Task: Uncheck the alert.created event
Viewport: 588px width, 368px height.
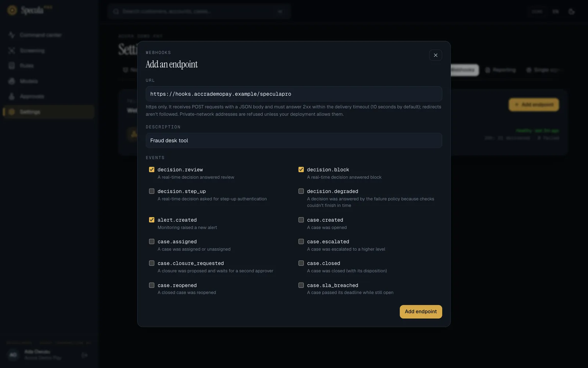Action: click(151, 220)
